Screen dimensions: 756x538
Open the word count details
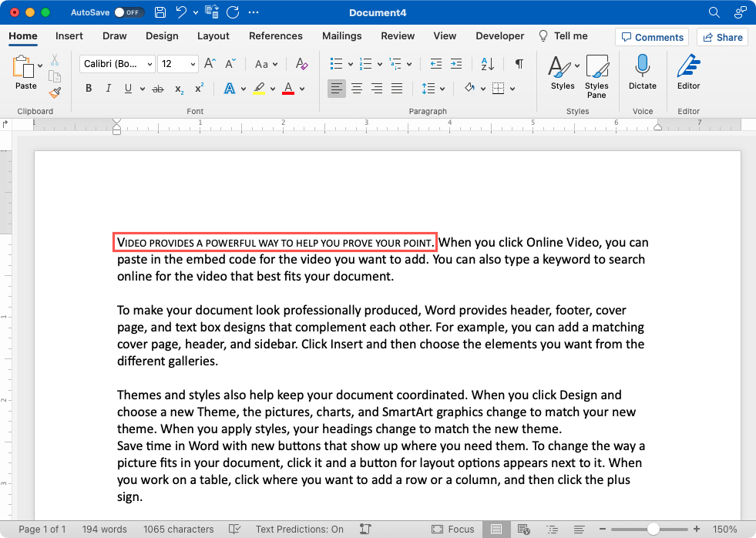[x=104, y=530]
